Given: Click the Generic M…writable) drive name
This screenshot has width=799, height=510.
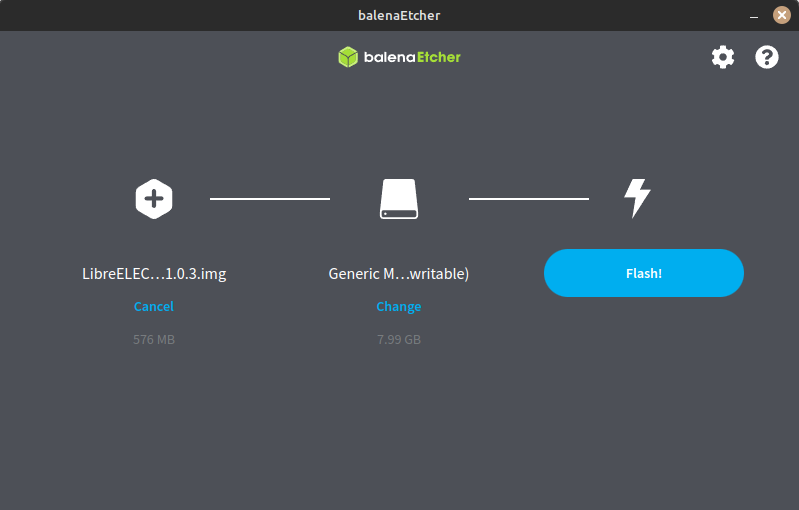Looking at the screenshot, I should 399,274.
